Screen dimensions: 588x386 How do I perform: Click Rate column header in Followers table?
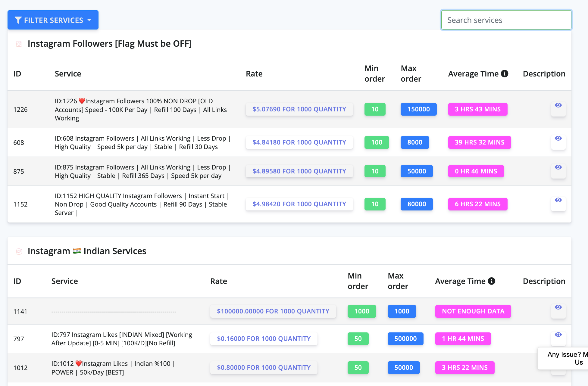(x=254, y=74)
